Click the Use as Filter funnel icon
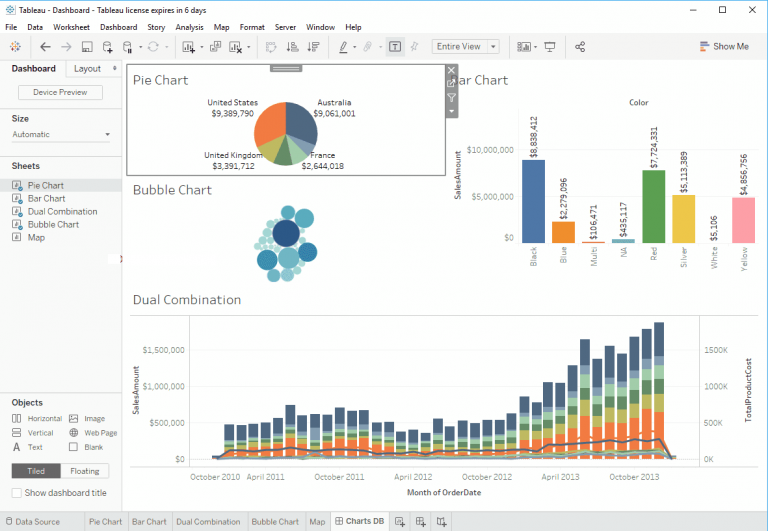The width and height of the screenshot is (768, 531). click(452, 98)
